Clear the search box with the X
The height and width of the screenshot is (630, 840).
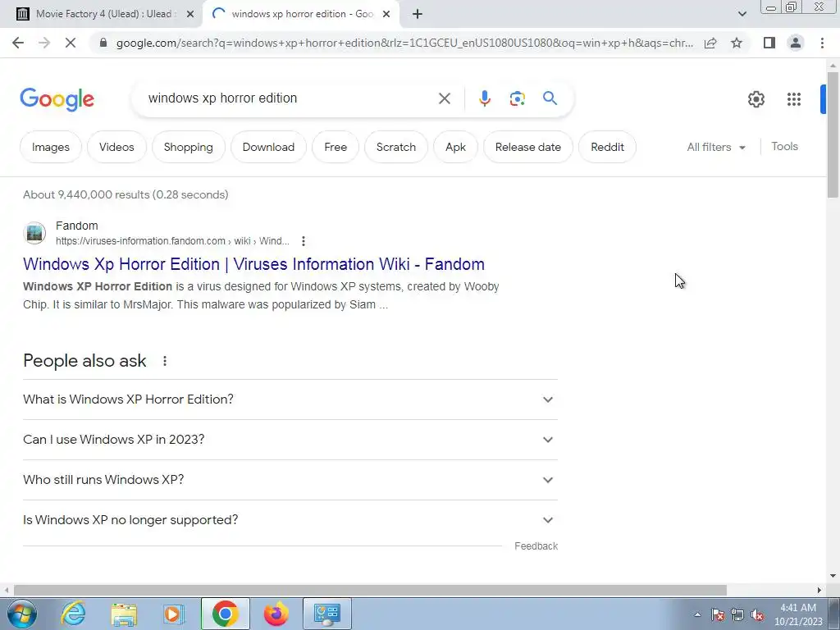pos(444,98)
